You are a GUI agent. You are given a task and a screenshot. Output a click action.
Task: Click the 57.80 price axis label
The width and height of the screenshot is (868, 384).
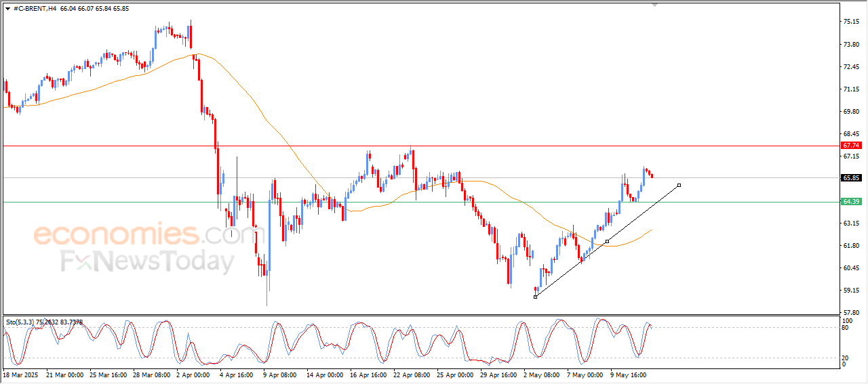coord(850,313)
